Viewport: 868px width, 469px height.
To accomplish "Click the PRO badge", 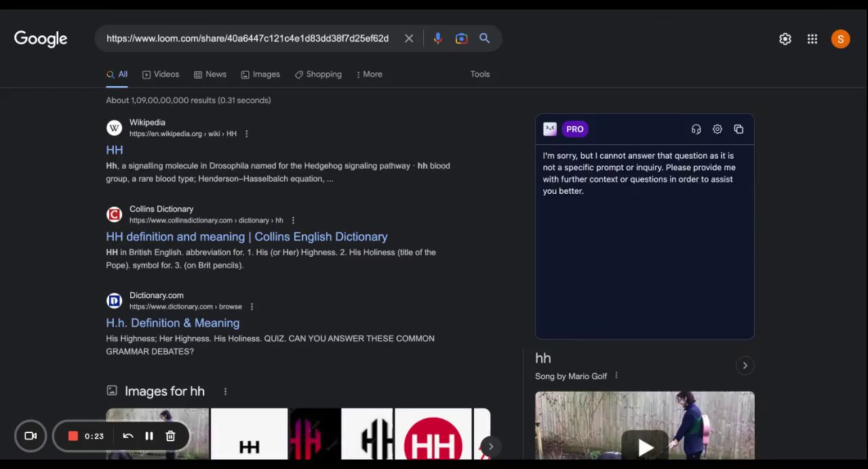I will [x=574, y=129].
